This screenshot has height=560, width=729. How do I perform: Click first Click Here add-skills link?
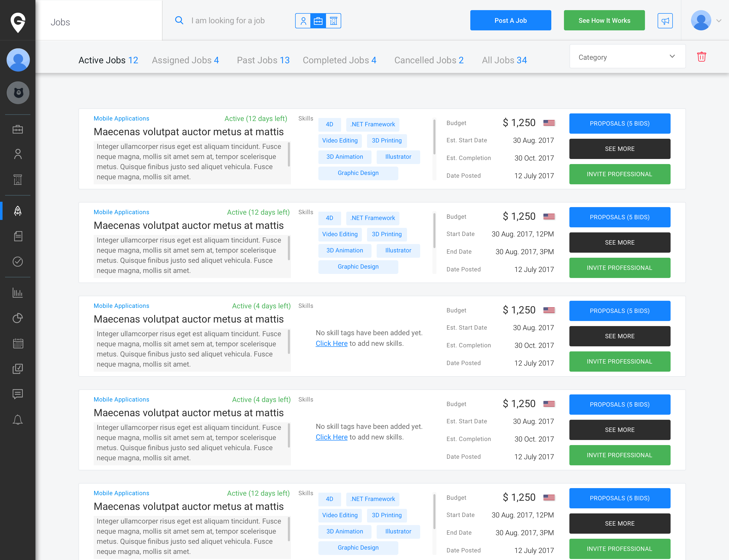(x=331, y=343)
